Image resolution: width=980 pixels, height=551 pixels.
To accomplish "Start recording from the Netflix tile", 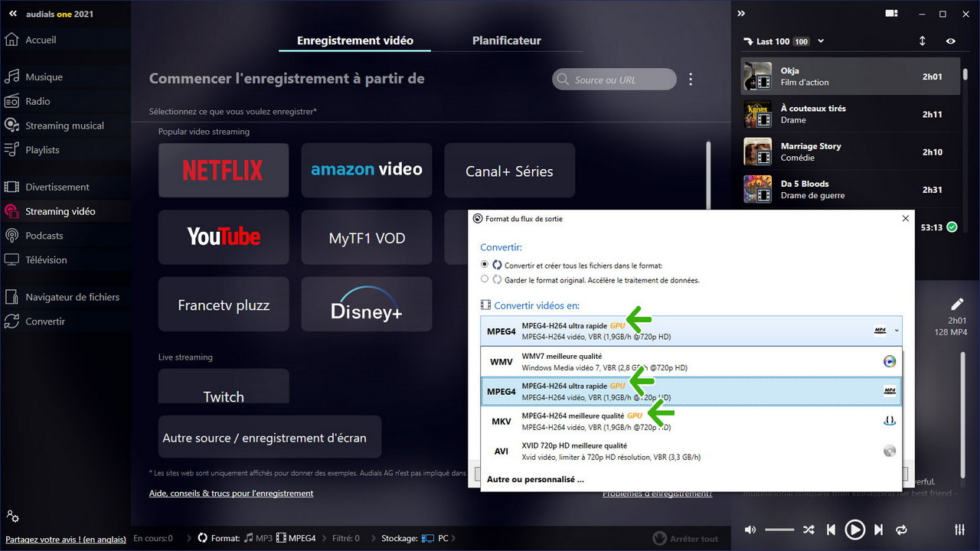I will [x=224, y=170].
